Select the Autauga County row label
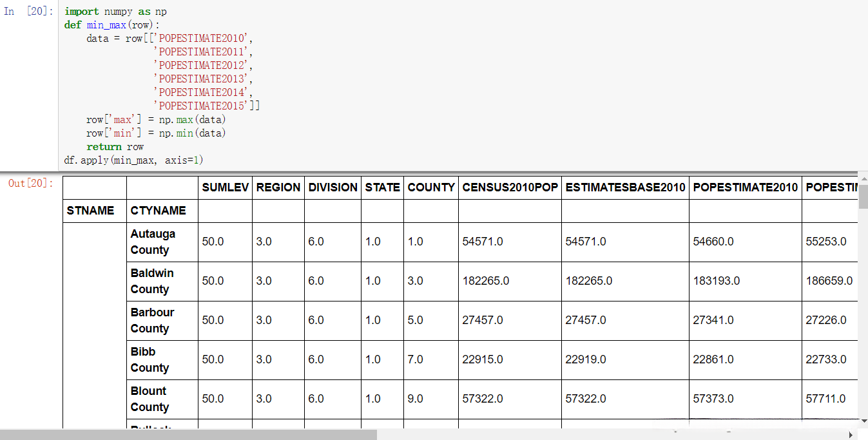 click(153, 242)
